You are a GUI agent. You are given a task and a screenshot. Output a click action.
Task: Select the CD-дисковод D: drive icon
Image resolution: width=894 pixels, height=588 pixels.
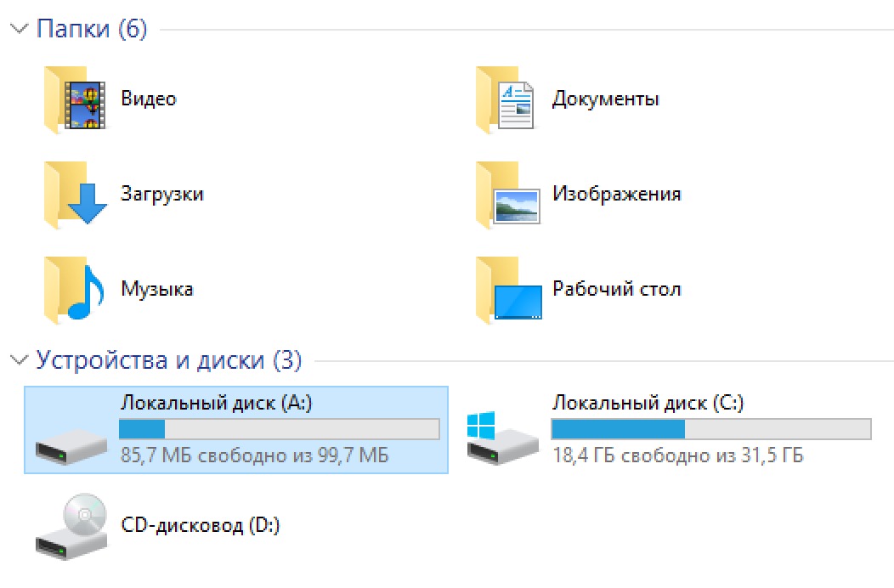pos(71,526)
